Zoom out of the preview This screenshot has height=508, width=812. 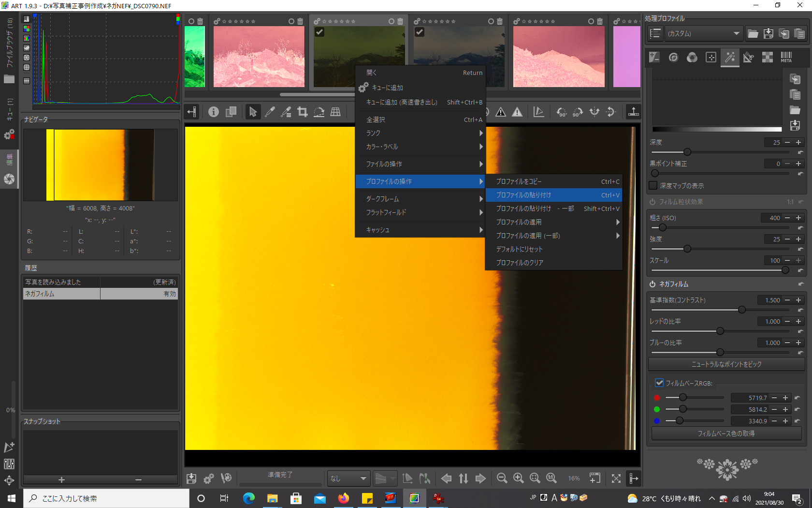[502, 478]
